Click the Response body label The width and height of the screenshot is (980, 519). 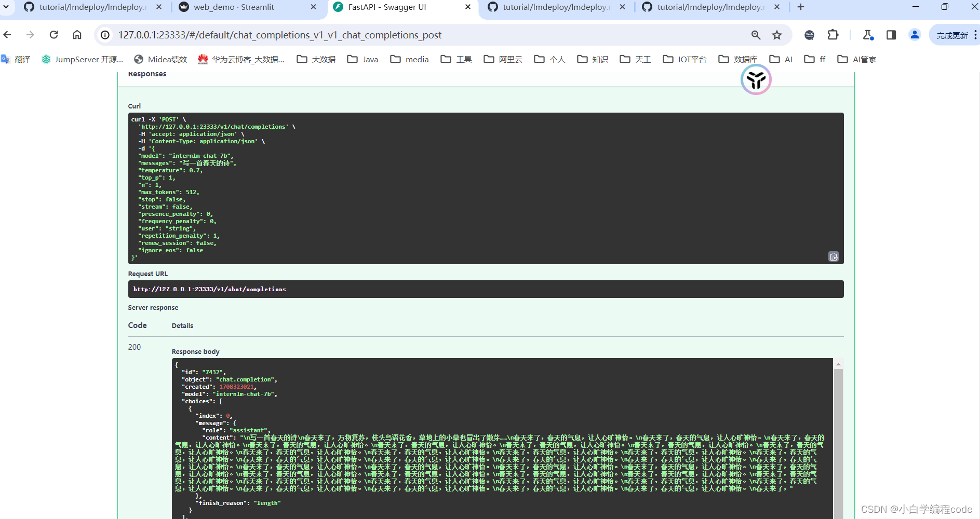[195, 351]
